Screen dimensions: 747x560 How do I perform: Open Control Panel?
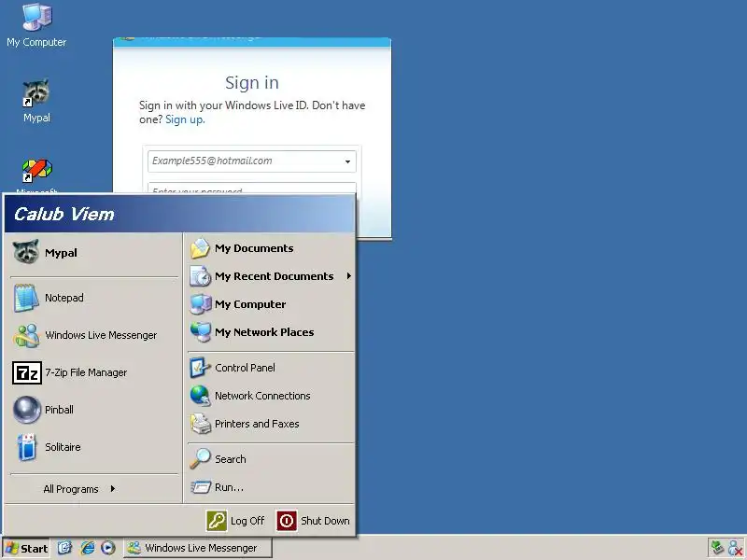[x=271, y=368]
